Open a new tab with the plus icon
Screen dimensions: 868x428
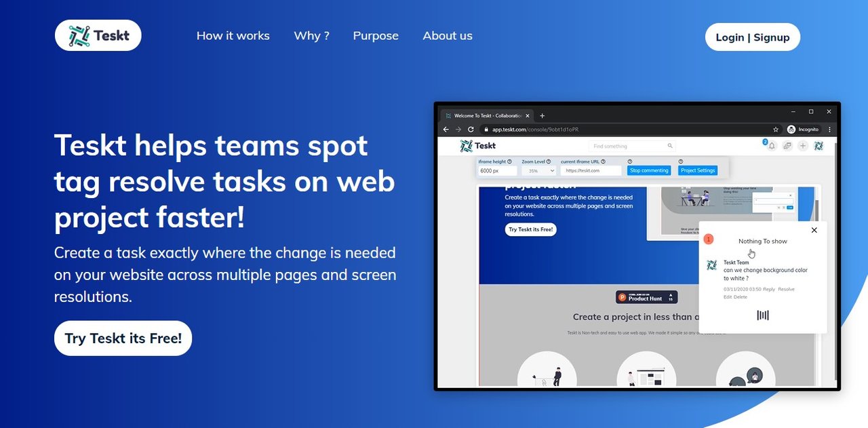pyautogui.click(x=542, y=116)
